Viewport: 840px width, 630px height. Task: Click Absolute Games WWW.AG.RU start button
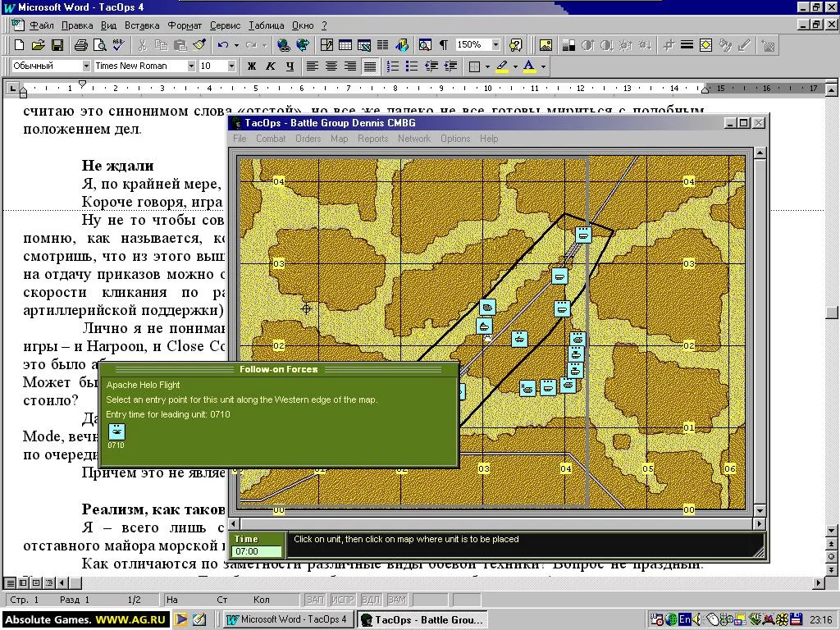86,620
